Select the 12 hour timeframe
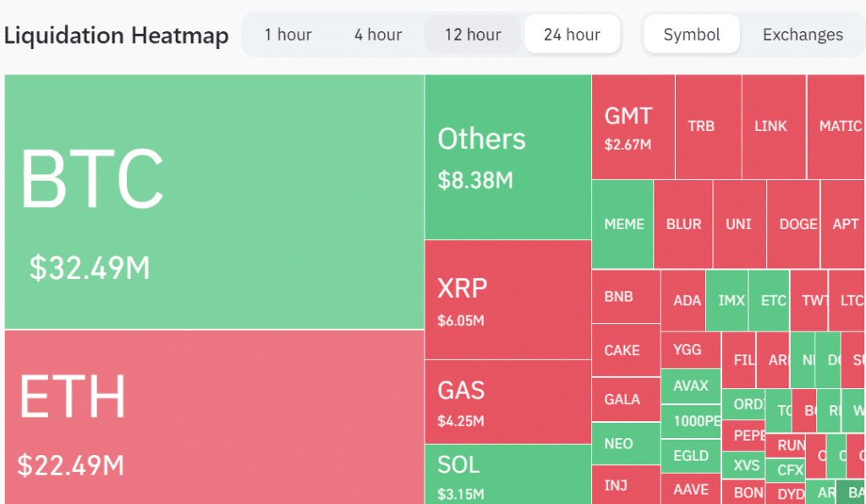Viewport: 866px width, 504px height. point(472,35)
